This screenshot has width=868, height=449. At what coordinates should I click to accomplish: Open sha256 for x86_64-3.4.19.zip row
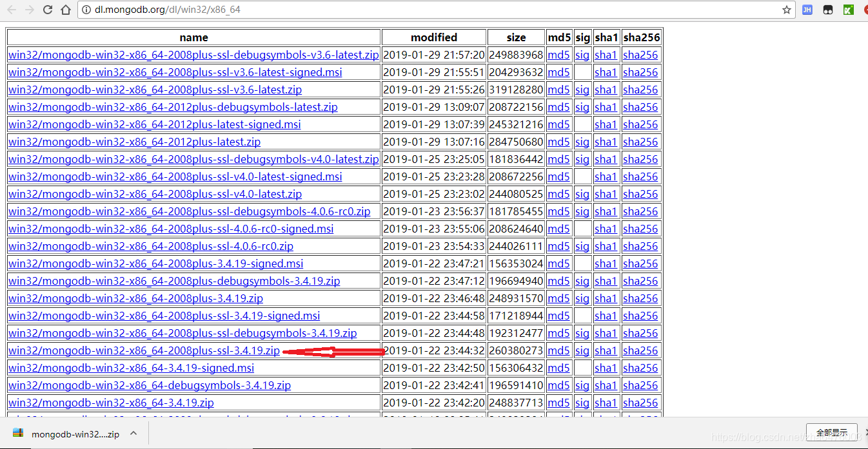coord(640,403)
